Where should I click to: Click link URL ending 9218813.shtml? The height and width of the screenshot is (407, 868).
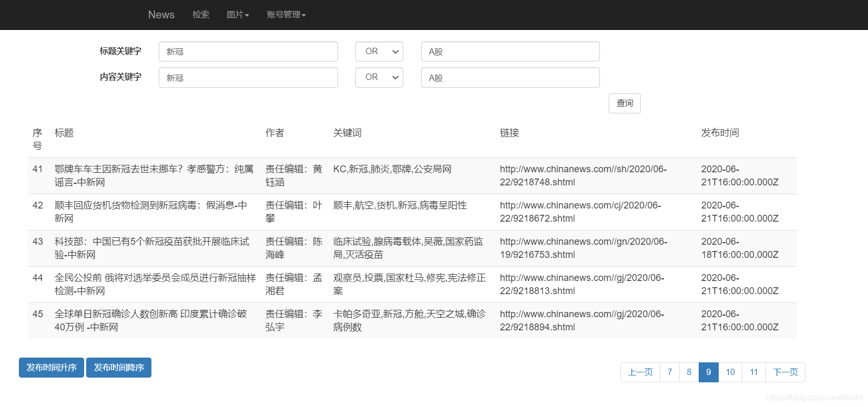pyautogui.click(x=582, y=285)
